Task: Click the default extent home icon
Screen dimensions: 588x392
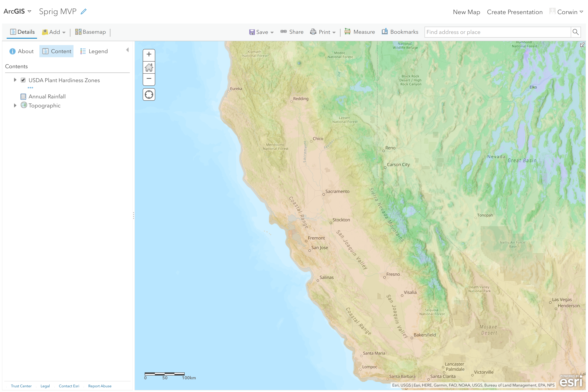Action: [x=149, y=67]
